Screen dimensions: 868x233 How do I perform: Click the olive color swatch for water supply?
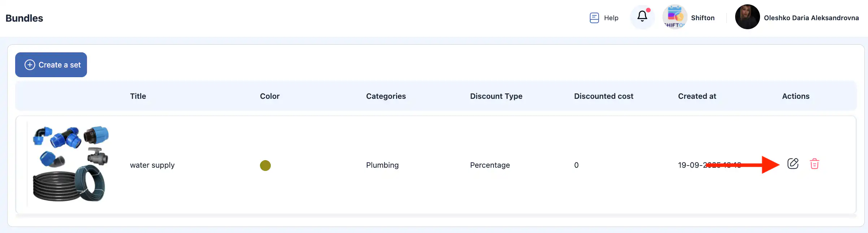coord(265,165)
